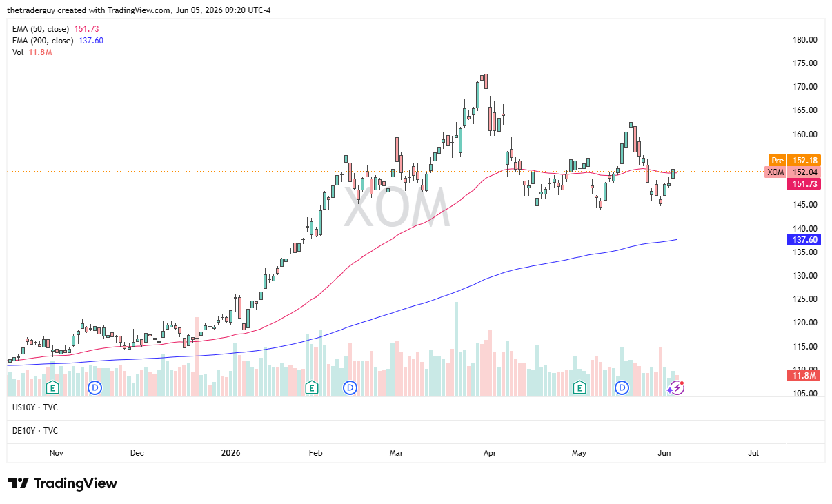The height and width of the screenshot is (504, 832).
Task: Click the red 11.8M volume axis label
Action: 803,376
